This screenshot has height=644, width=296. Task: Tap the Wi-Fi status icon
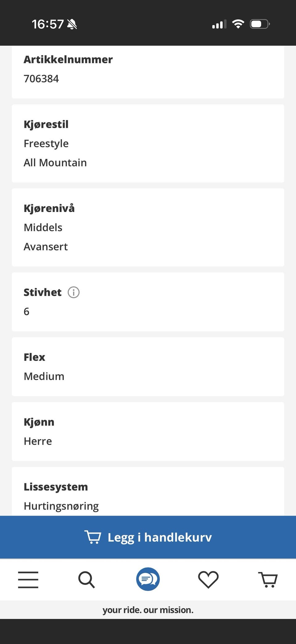238,24
